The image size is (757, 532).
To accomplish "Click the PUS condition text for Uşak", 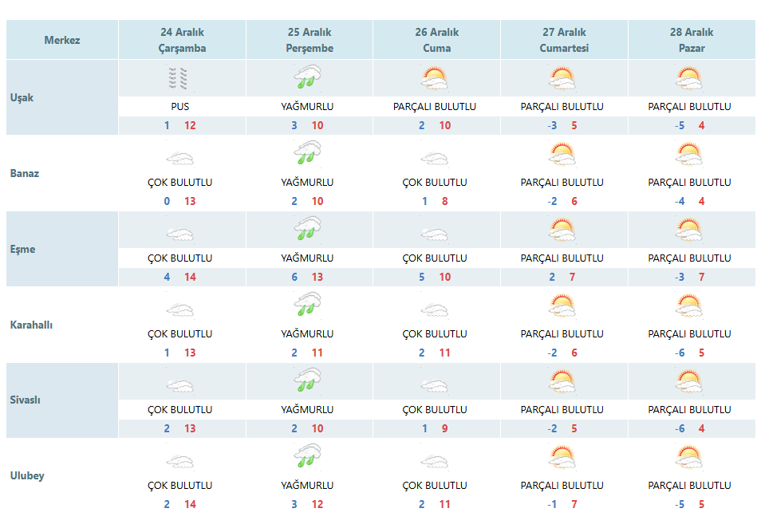I will pyautogui.click(x=180, y=107).
